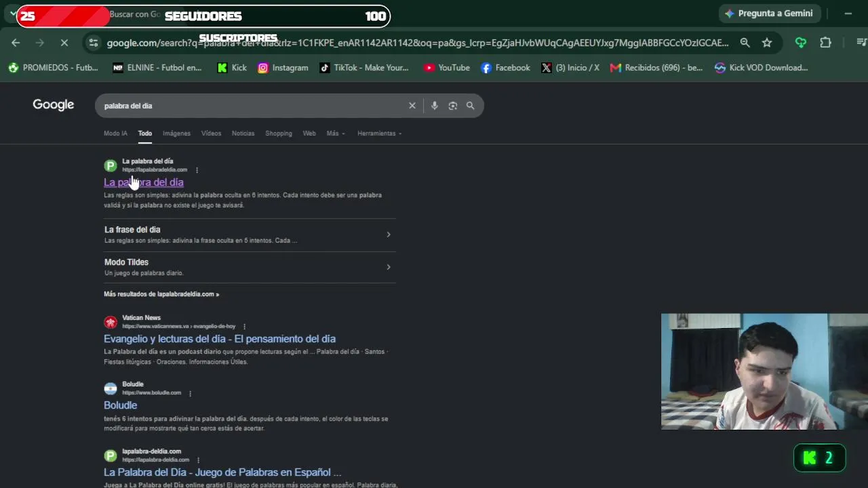Clear the search query text
The image size is (868, 488).
412,106
